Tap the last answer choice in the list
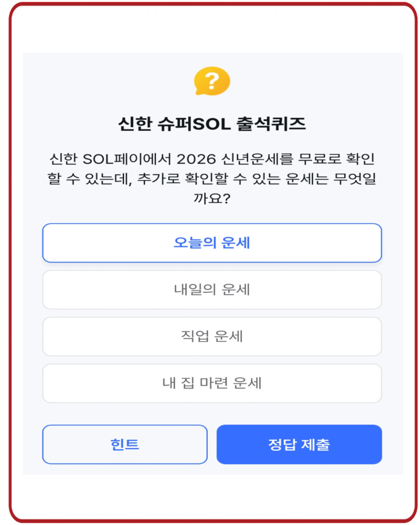420x525 pixels. [212, 383]
